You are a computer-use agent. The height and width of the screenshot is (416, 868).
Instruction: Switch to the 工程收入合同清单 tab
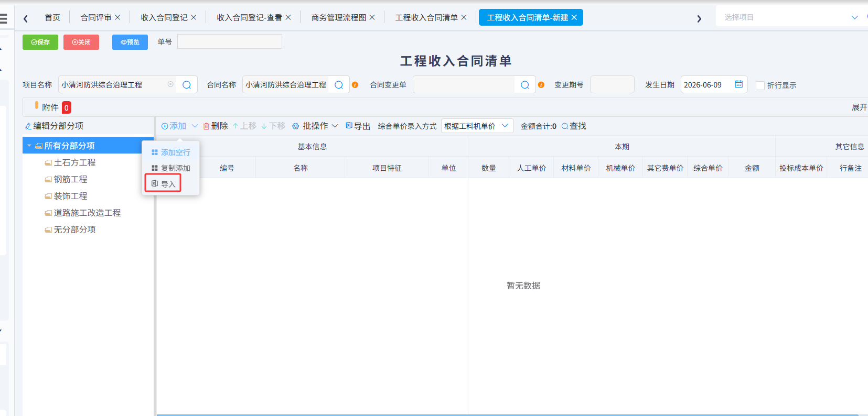426,17
